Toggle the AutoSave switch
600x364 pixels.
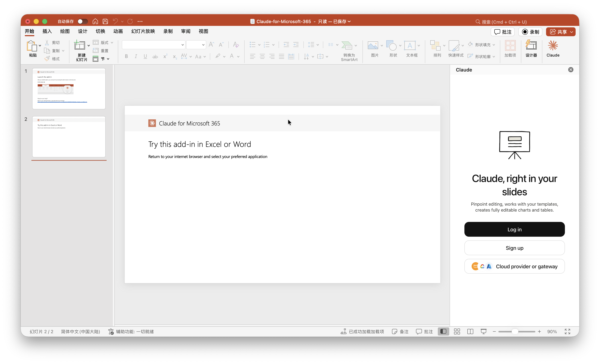tap(83, 21)
